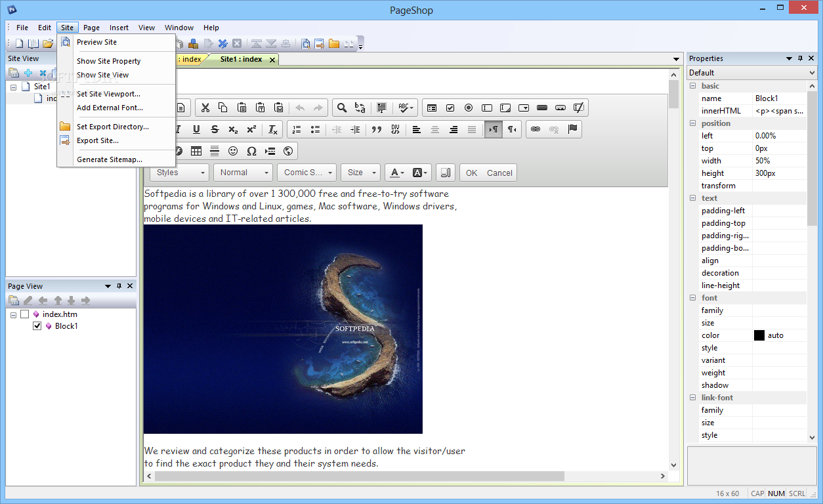This screenshot has width=823, height=504.
Task: Open the spell check dropdown
Action: coord(407,108)
